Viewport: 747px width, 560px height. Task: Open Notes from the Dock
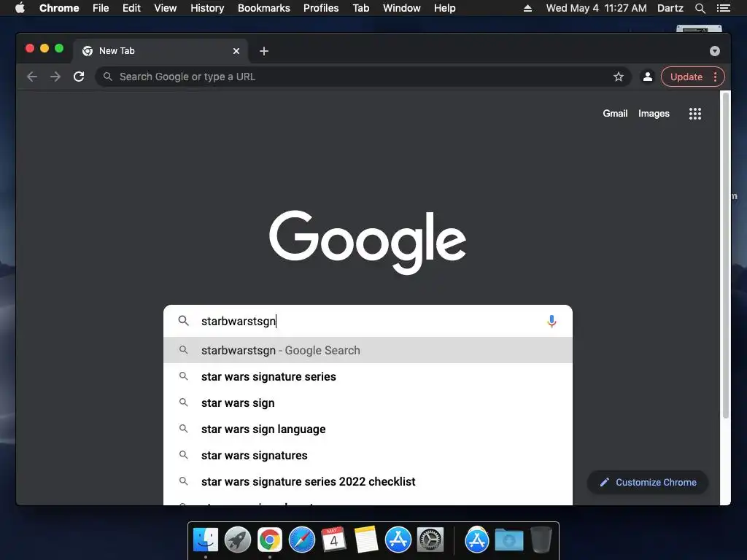coord(366,540)
